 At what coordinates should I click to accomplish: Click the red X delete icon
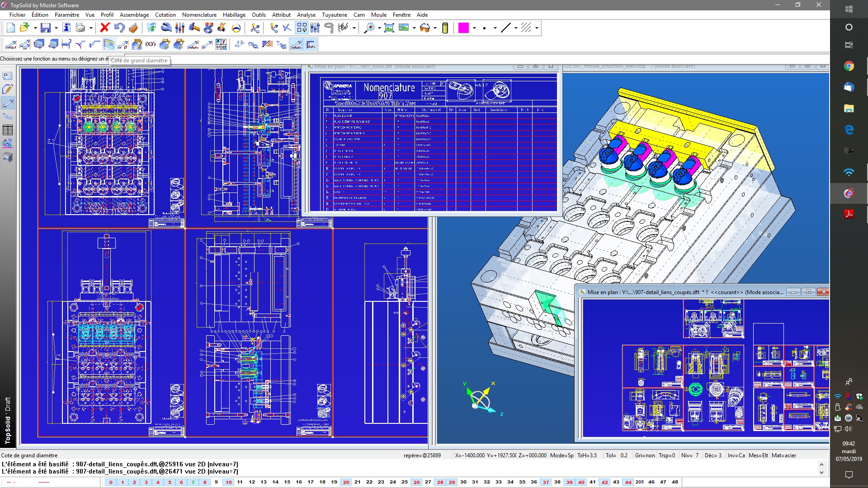click(105, 28)
